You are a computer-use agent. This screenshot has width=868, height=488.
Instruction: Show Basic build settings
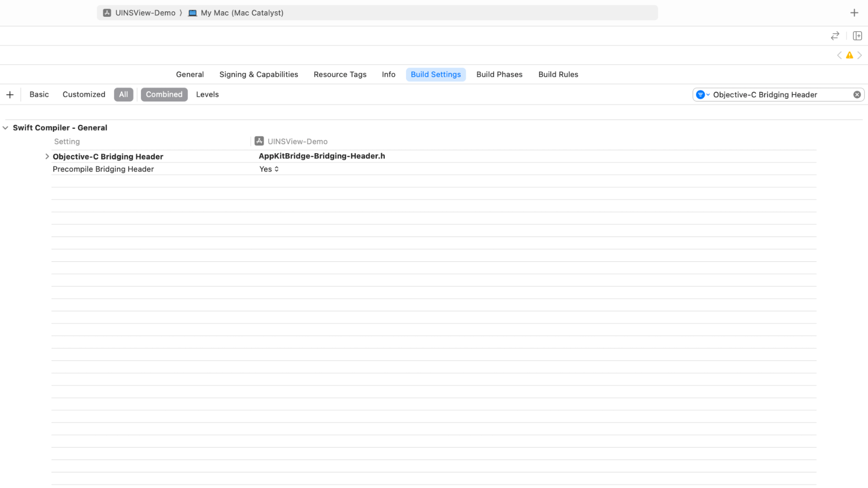(39, 94)
